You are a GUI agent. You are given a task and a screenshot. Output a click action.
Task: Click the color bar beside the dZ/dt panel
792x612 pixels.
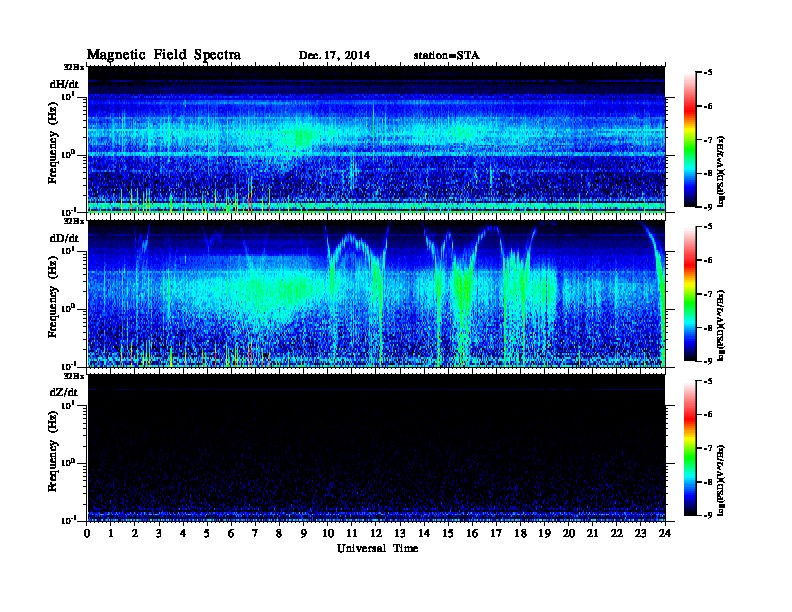(x=690, y=448)
